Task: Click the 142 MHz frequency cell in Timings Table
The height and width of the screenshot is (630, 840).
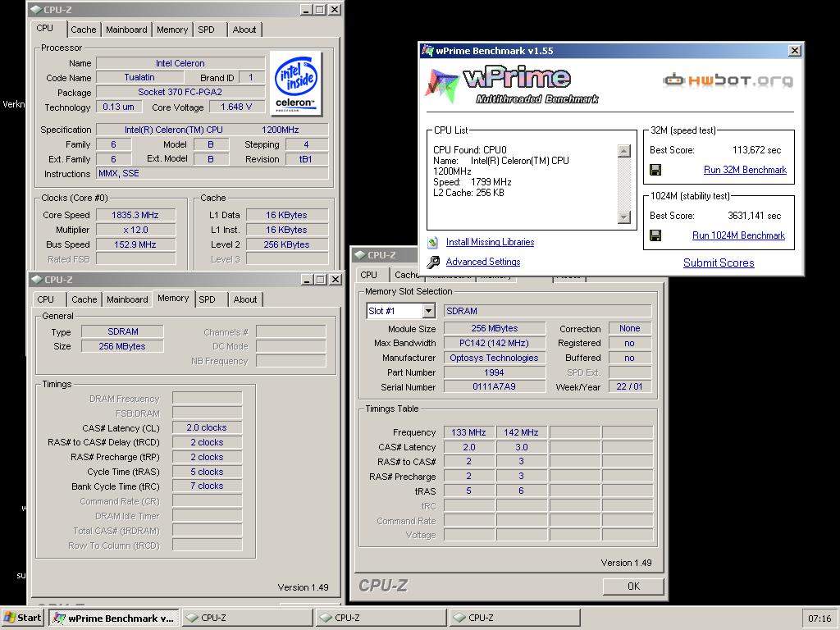Action: point(521,432)
